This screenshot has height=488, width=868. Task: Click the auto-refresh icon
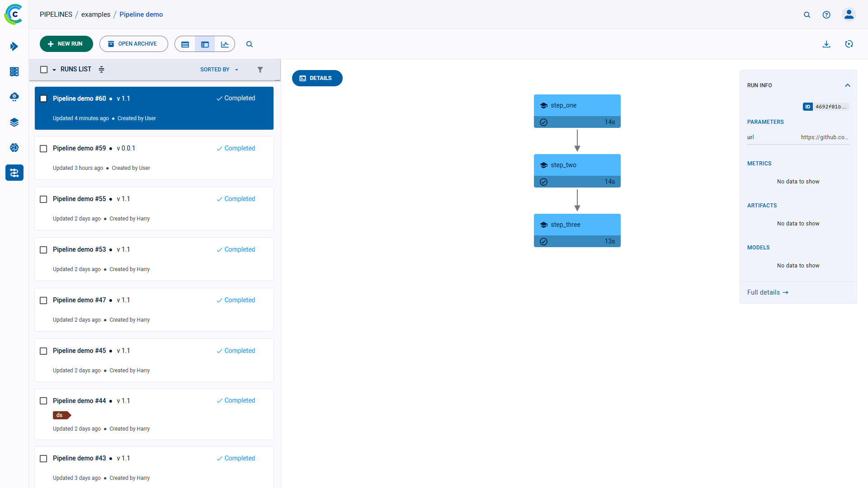tap(849, 44)
